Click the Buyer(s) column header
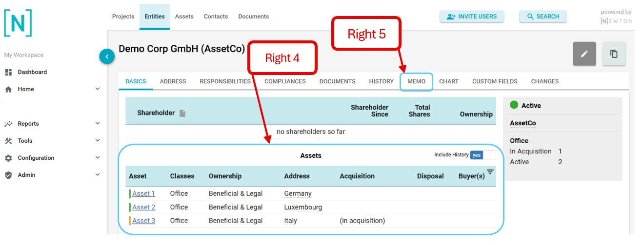Screen dimensions: 644x245 point(472,176)
